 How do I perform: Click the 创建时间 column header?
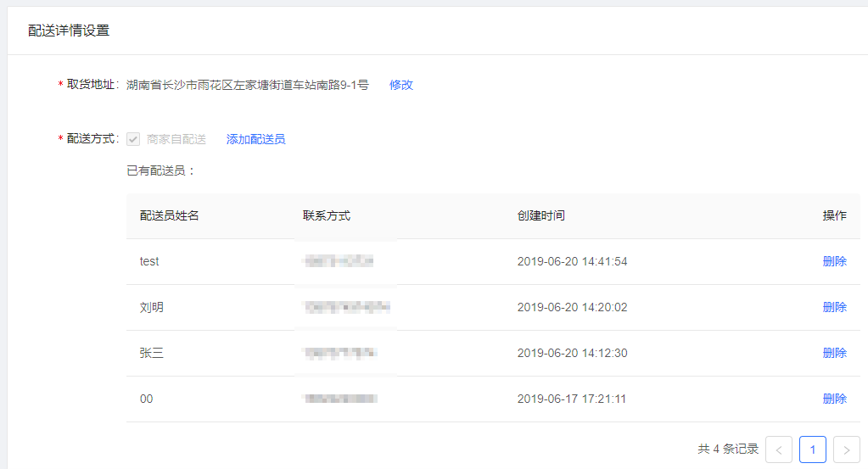[541, 215]
